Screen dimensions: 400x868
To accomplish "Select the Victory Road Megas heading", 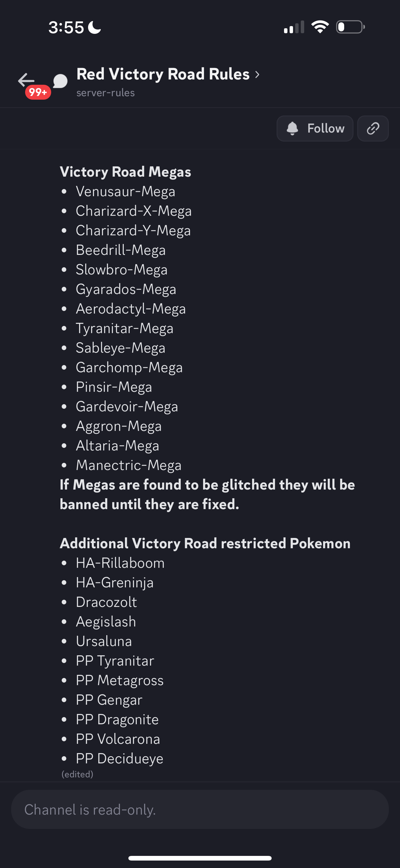I will pos(125,171).
